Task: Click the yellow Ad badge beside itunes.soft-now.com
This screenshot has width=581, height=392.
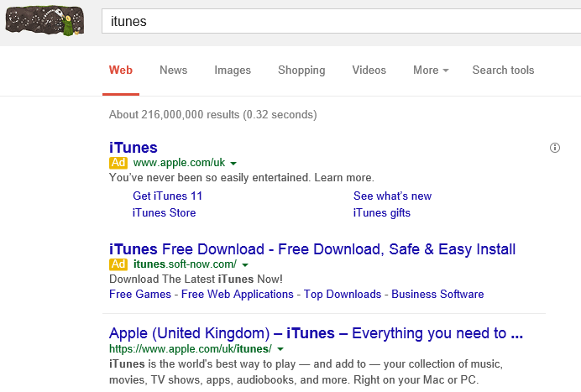Action: 118,264
